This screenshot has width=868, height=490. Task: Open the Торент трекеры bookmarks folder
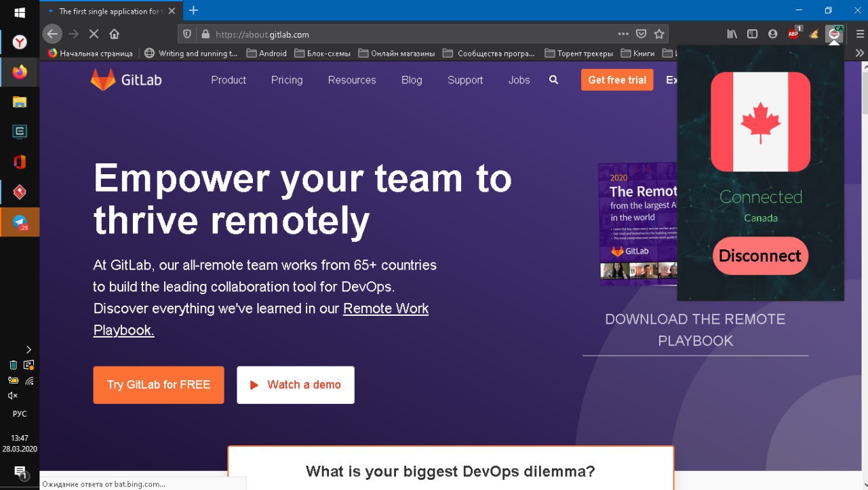(x=579, y=53)
